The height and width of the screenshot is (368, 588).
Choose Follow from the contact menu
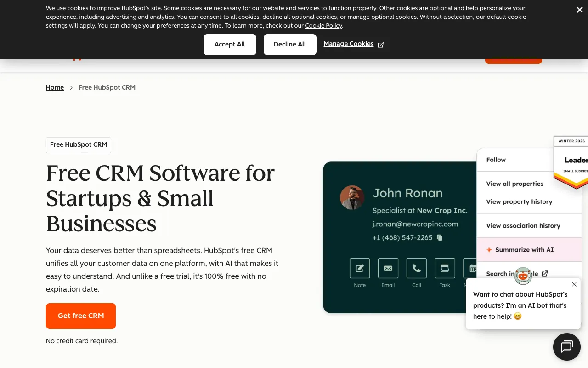tap(496, 160)
